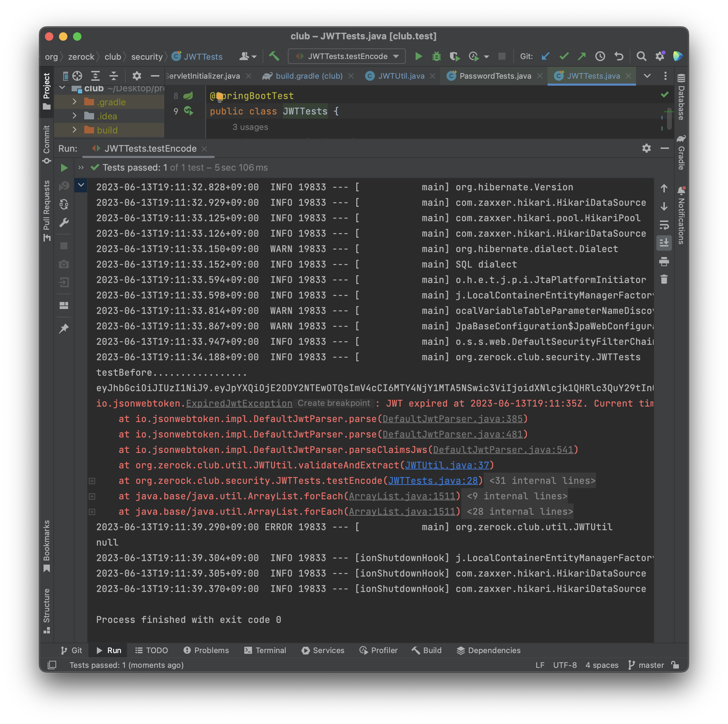Expand the .gradle folder in Project tree
Image resolution: width=728 pixels, height=724 pixels.
pyautogui.click(x=74, y=102)
